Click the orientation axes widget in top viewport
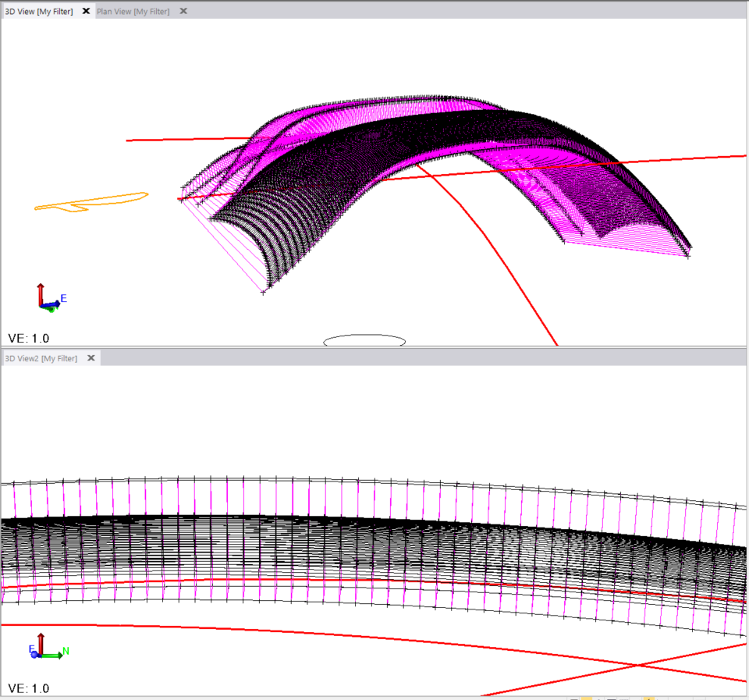Image resolution: width=749 pixels, height=700 pixels. (x=47, y=297)
